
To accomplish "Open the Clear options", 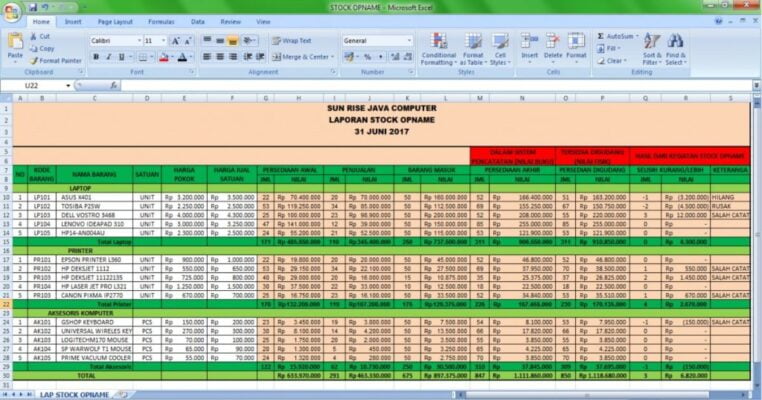I will click(x=611, y=61).
